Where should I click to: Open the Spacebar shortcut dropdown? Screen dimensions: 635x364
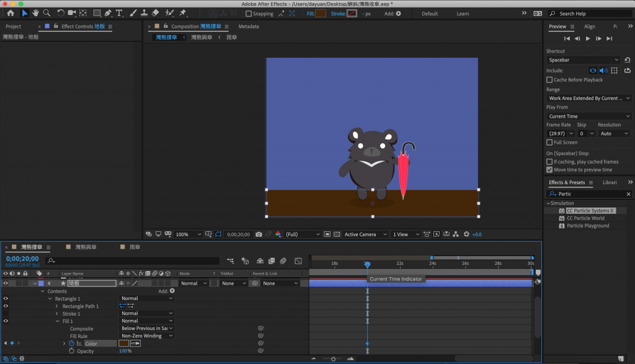[583, 60]
